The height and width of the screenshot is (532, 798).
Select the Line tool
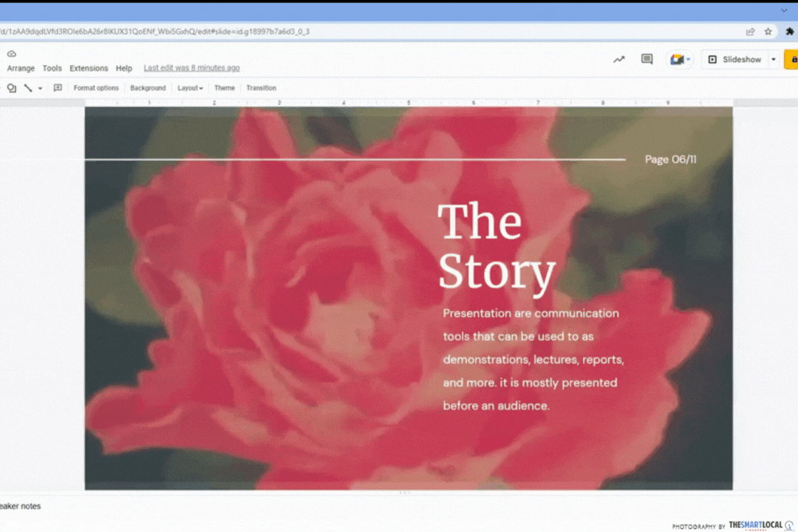[x=28, y=88]
